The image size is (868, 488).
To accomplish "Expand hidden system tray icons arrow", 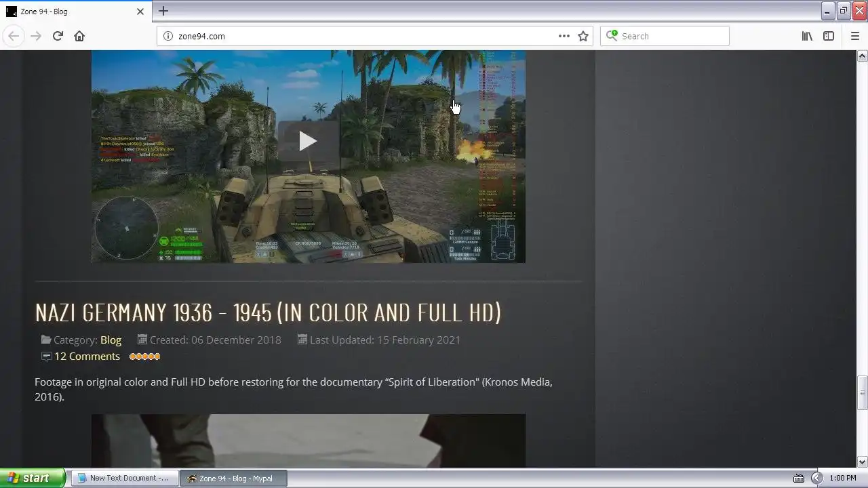I will pos(816,478).
